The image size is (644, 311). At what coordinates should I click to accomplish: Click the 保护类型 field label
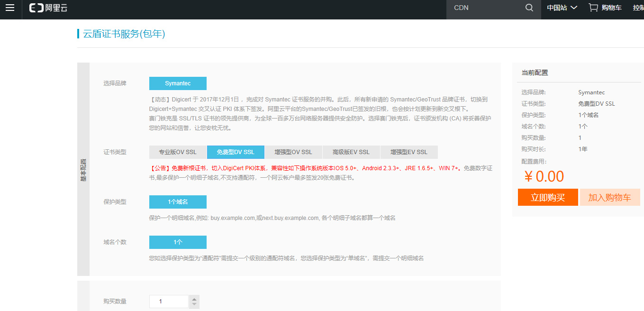pos(115,202)
